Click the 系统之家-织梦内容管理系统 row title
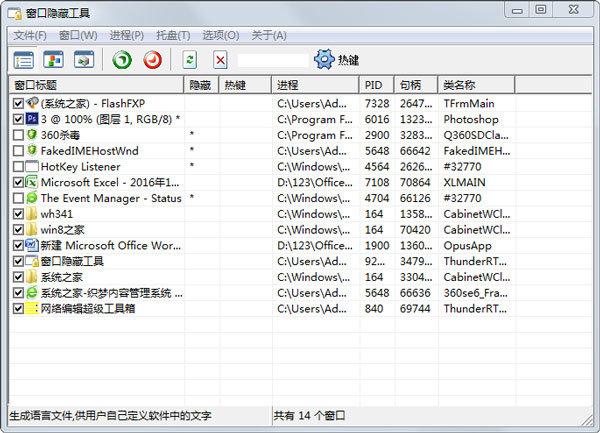This screenshot has width=600, height=433. click(x=112, y=293)
